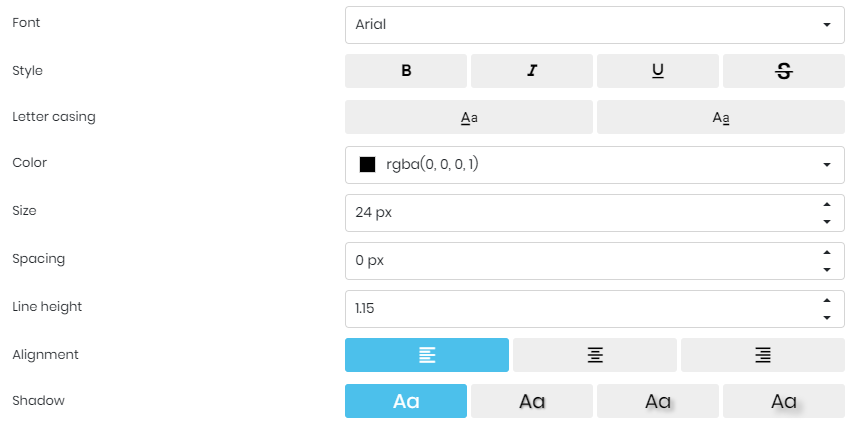Toggle italic text style
Image resolution: width=855 pixels, height=426 pixels.
pyautogui.click(x=532, y=71)
